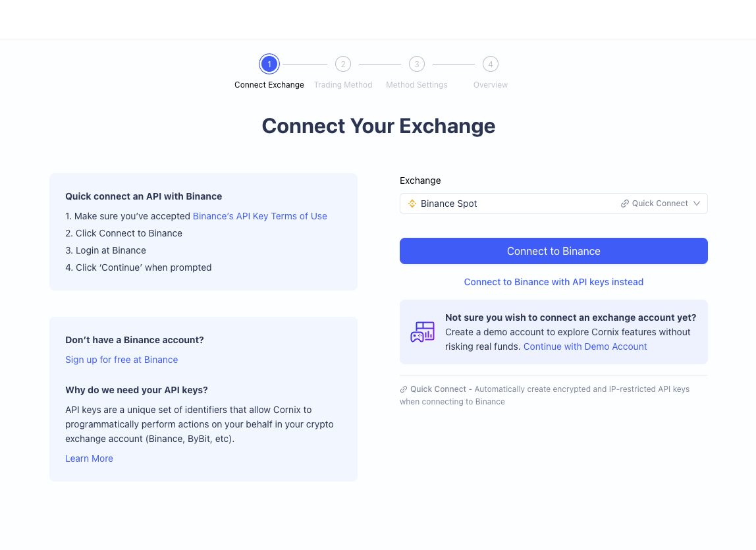
Task: Click the Method Settings step label
Action: (417, 85)
